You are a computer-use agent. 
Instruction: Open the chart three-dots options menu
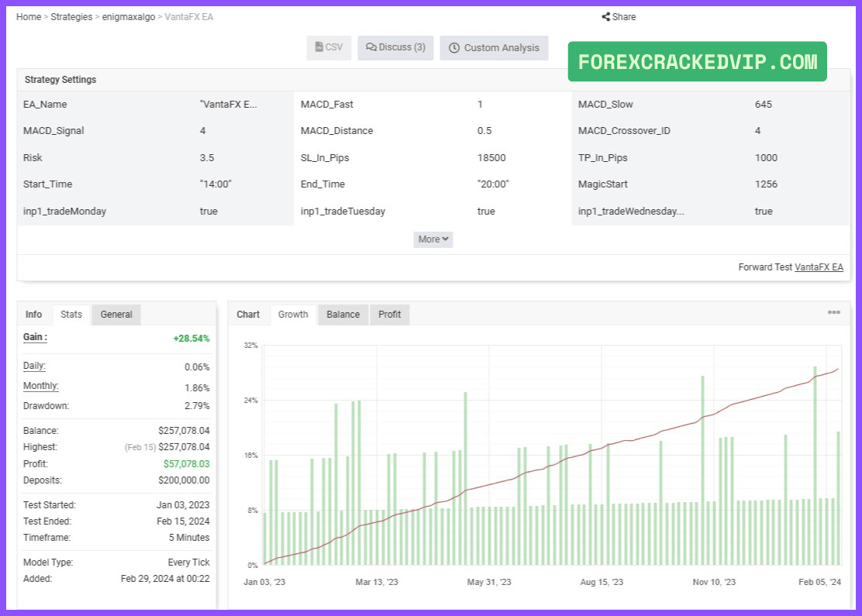pos(833,312)
